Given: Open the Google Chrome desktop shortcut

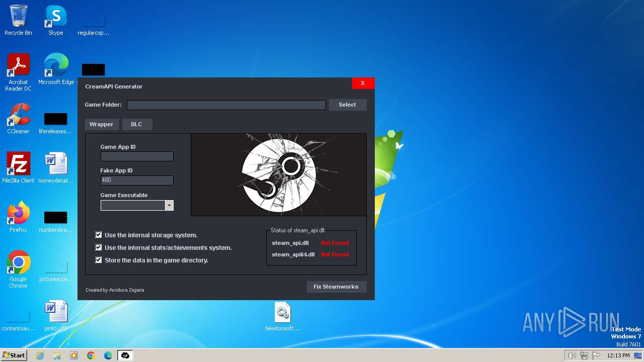Looking at the screenshot, I should 18,269.
